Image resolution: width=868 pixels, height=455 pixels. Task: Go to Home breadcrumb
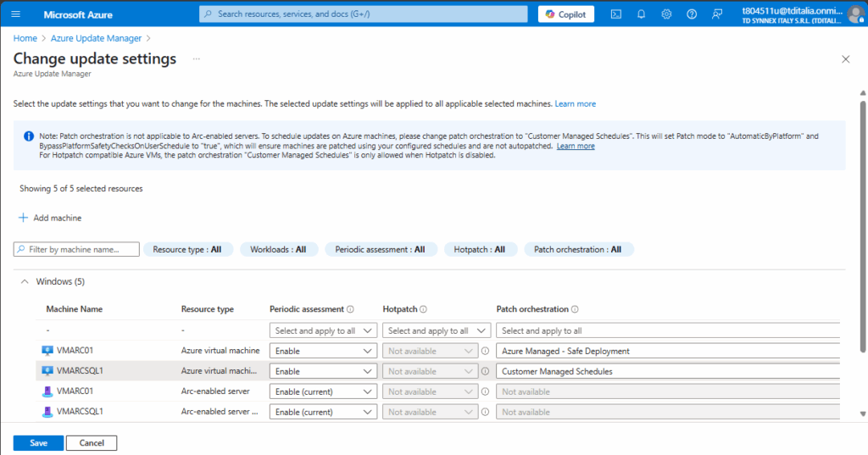[x=25, y=38]
